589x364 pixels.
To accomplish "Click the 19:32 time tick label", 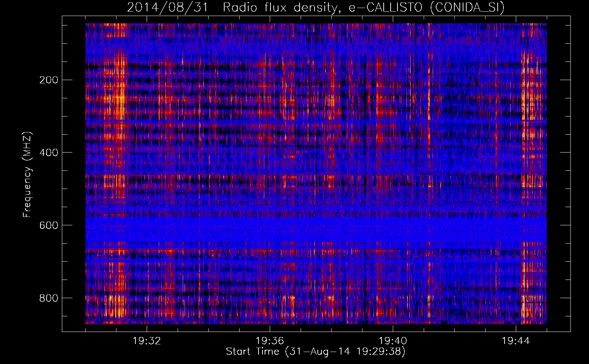I will pyautogui.click(x=147, y=341).
